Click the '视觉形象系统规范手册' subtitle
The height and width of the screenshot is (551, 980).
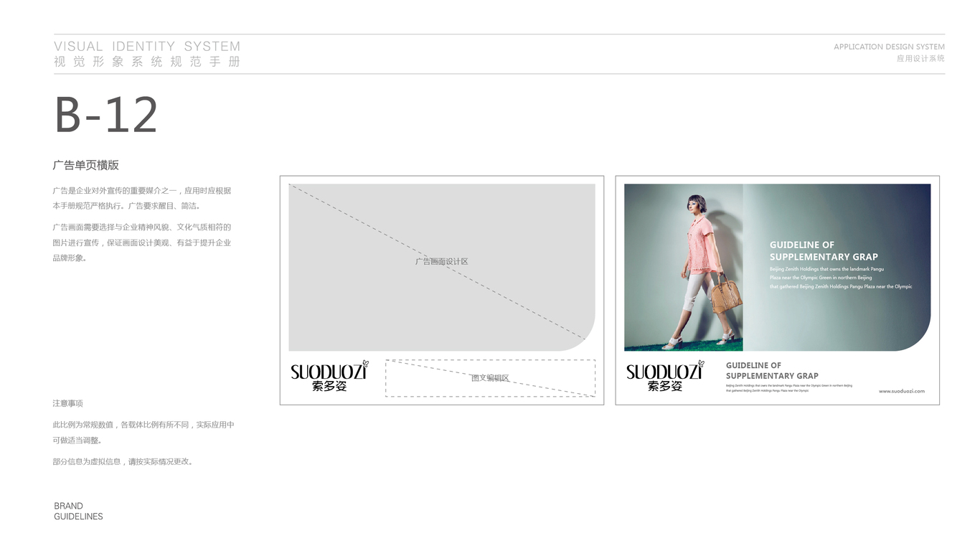(147, 62)
